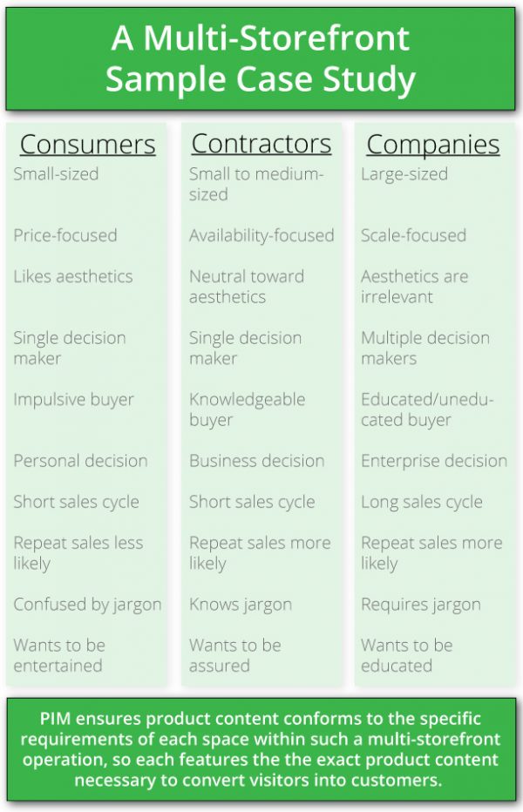
Task: Click 'Multiple decision makers' under Companies
Action: (425, 348)
